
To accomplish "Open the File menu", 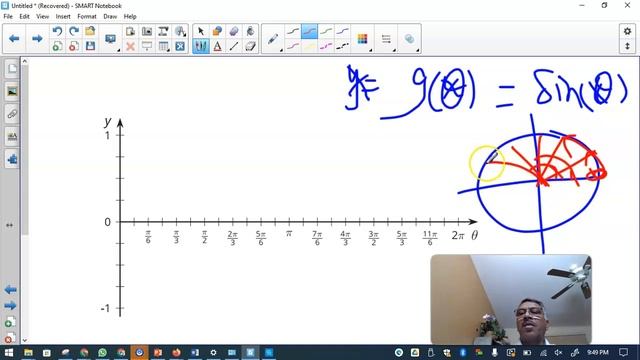I will [x=8, y=16].
